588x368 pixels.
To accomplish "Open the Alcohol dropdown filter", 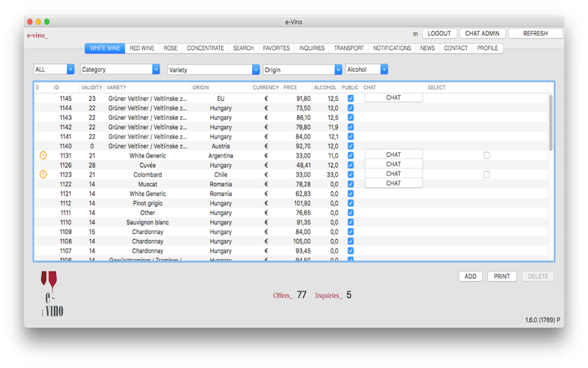I will 367,69.
